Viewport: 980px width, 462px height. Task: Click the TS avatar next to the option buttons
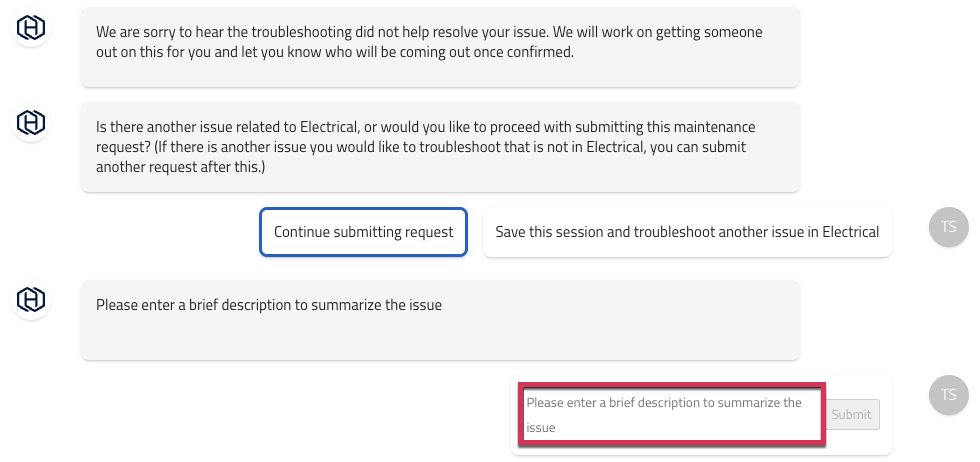pos(948,227)
